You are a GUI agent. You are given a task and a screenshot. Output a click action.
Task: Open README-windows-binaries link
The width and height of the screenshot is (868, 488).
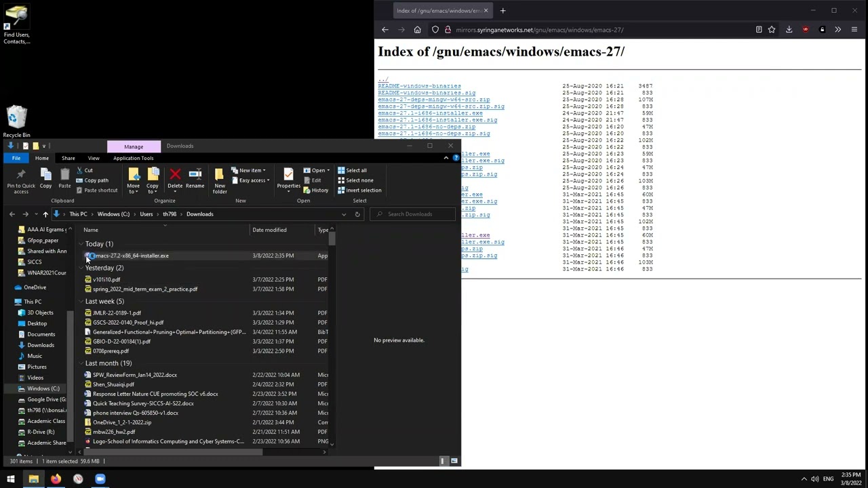(419, 86)
